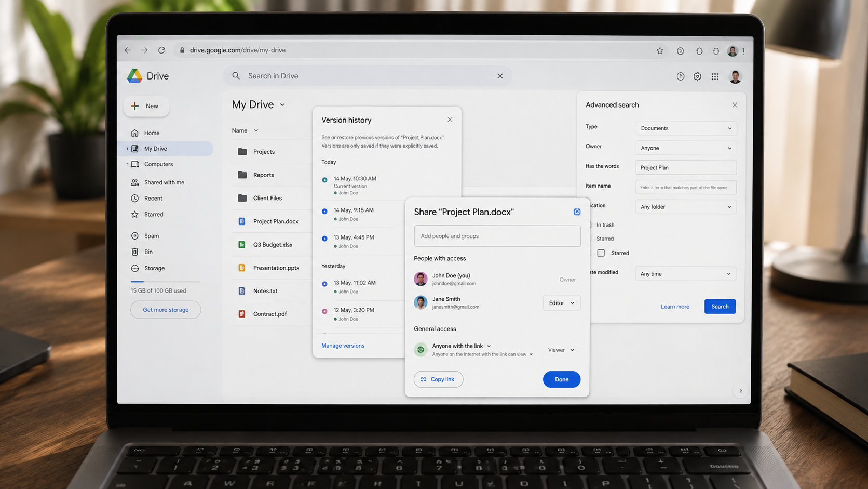The height and width of the screenshot is (489, 868).
Task: Select the 13 May, 4:45 PM version marker
Action: (324, 239)
